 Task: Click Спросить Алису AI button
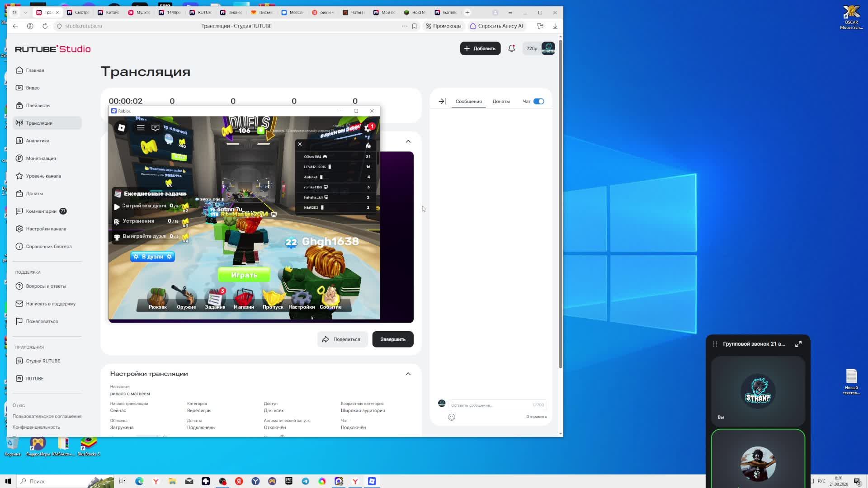496,26
